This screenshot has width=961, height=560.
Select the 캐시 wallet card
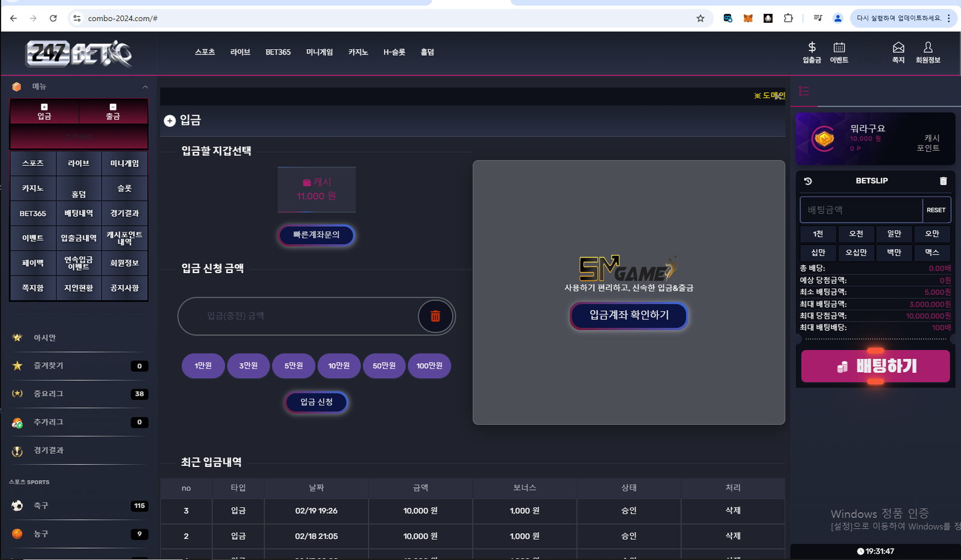317,190
